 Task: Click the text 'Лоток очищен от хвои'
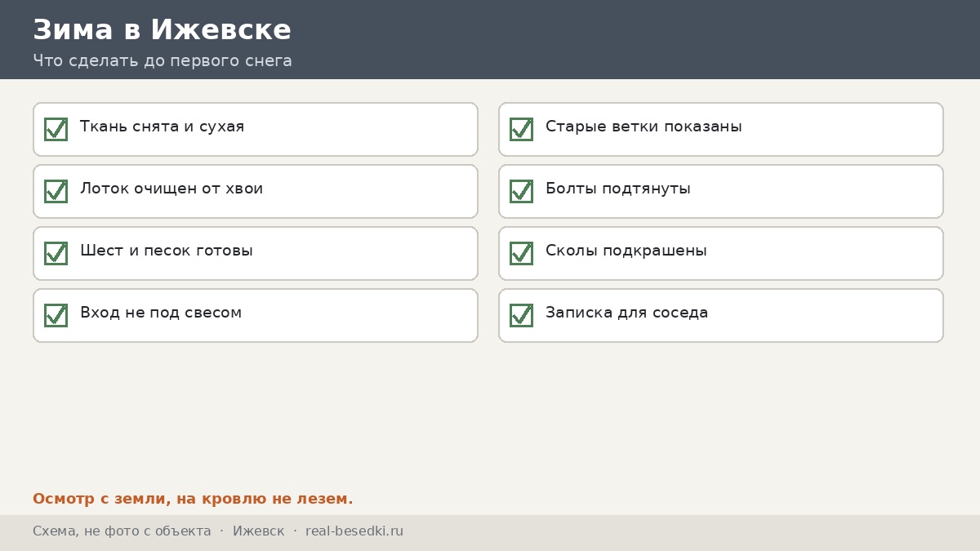(x=171, y=189)
